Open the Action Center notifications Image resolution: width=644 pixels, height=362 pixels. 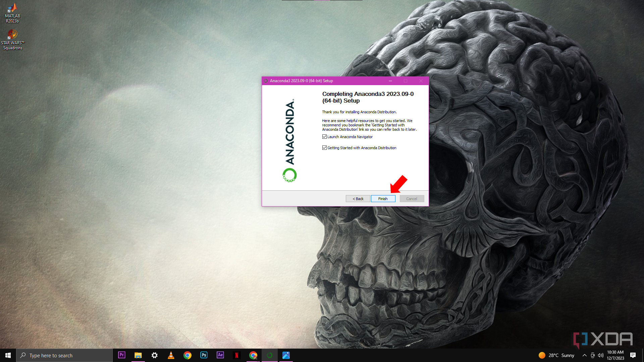pyautogui.click(x=633, y=355)
